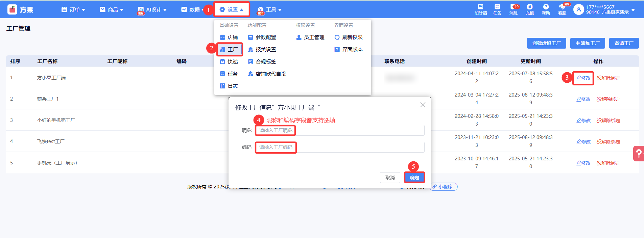Click factory name 小红的手机壳工厂
The image size is (644, 238).
56,120
